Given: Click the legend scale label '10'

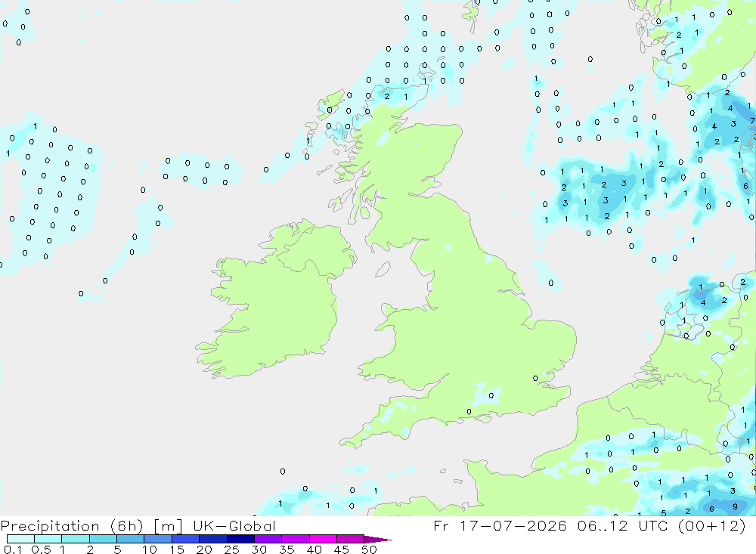Looking at the screenshot, I should pos(150,549).
